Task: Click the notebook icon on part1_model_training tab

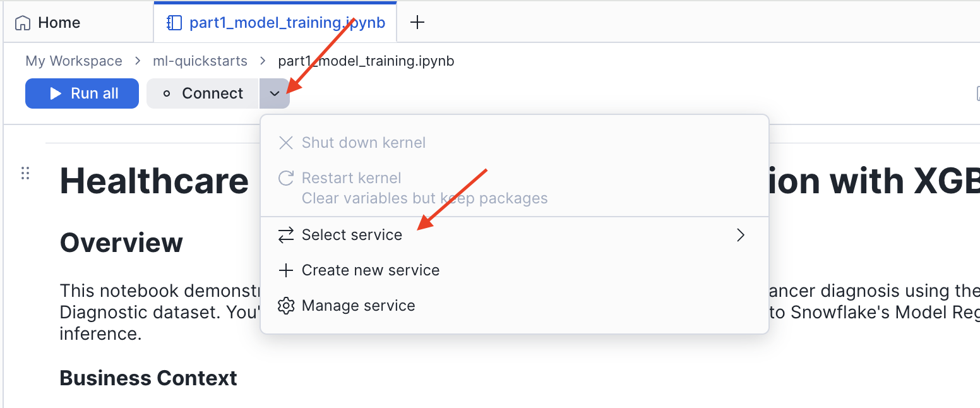Action: [x=174, y=23]
